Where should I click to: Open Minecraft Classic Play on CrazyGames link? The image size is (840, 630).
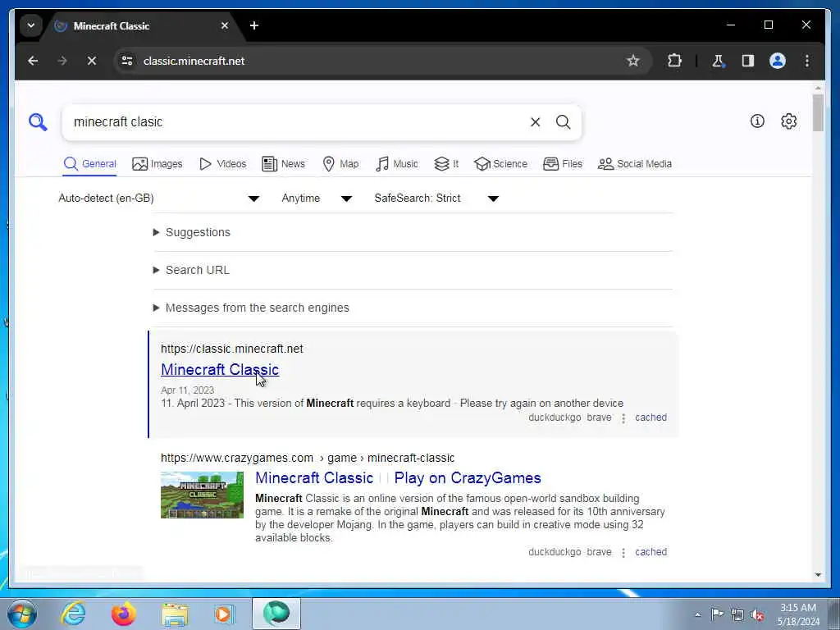(x=398, y=478)
